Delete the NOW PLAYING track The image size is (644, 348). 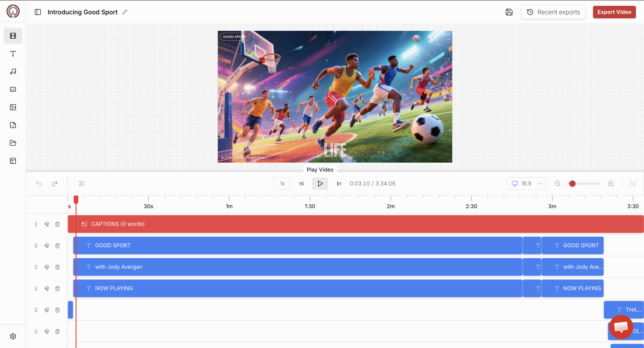[57, 289]
